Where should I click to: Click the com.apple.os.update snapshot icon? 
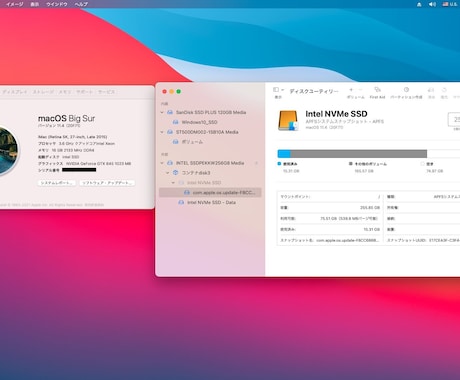[x=187, y=192]
